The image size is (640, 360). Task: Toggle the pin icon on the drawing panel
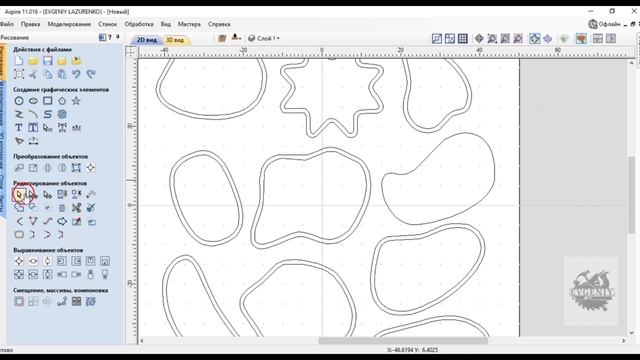(118, 37)
